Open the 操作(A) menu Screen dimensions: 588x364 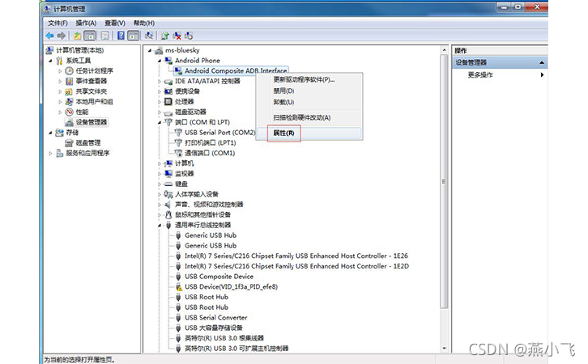point(86,23)
